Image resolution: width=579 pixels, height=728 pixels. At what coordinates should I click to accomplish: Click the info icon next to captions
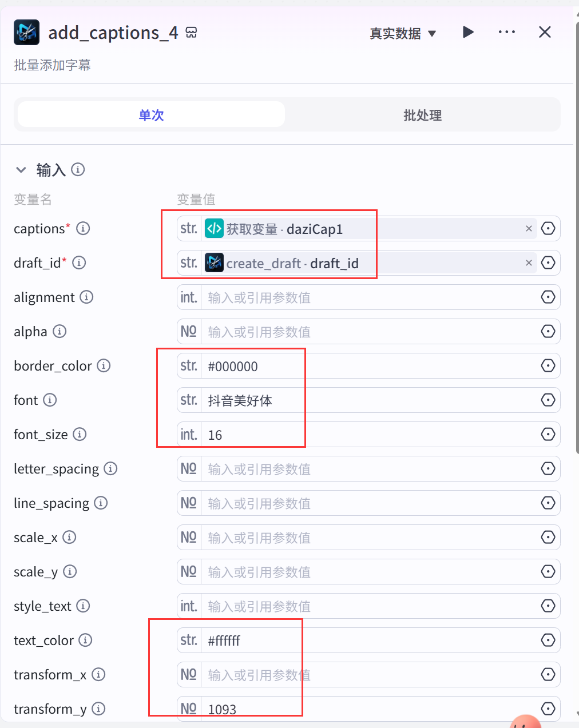[83, 228]
